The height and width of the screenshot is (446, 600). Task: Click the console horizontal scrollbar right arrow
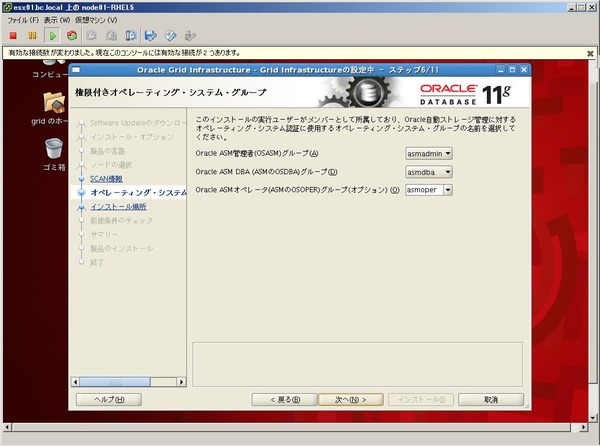[x=583, y=427]
